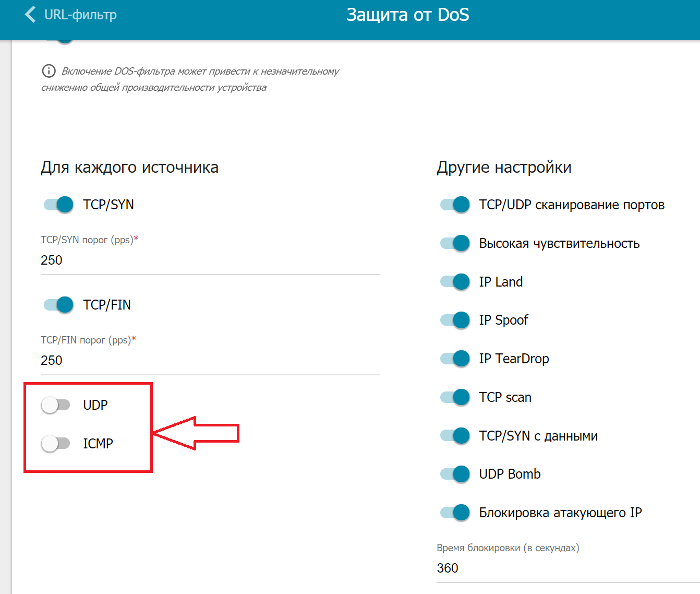Turn off IP Spoof protection
Viewport: 700px width, 594px height.
455,320
